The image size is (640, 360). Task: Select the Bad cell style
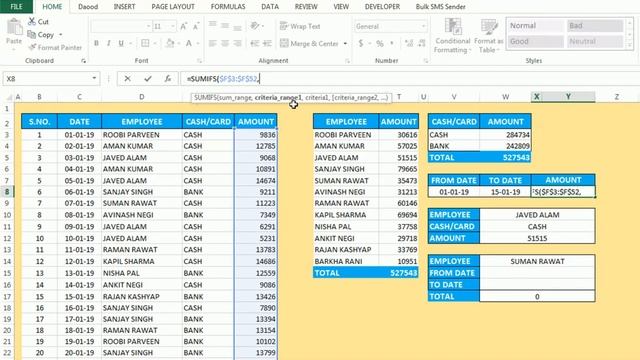(595, 26)
